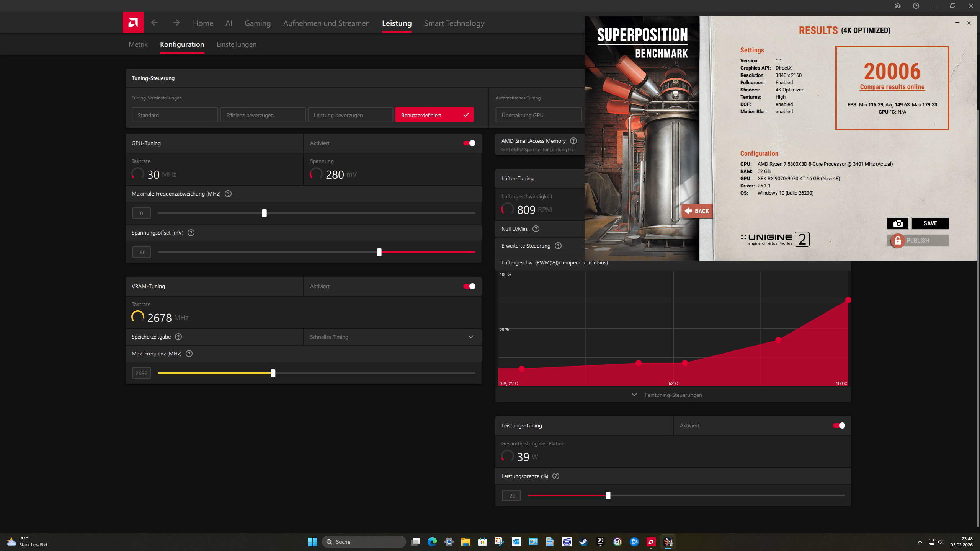Take a screenshot via the camera icon in Superposition
This screenshot has height=551, width=980.
coord(897,223)
